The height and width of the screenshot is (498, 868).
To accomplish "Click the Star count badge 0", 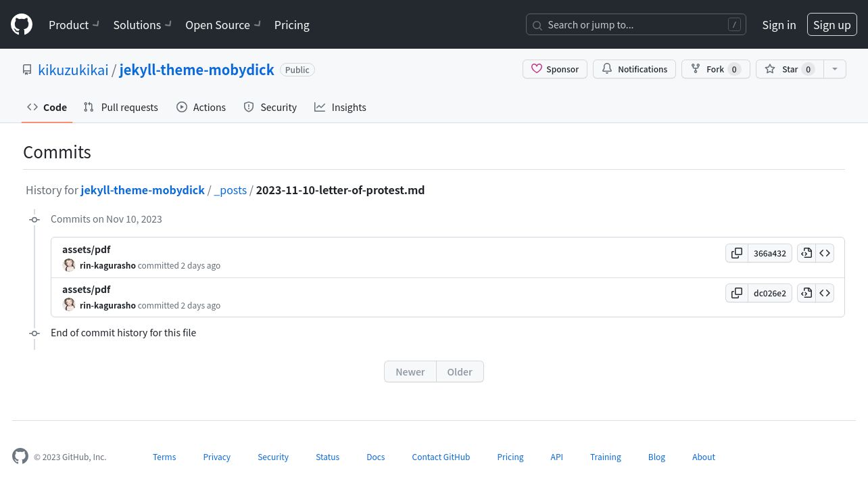I will tap(808, 69).
